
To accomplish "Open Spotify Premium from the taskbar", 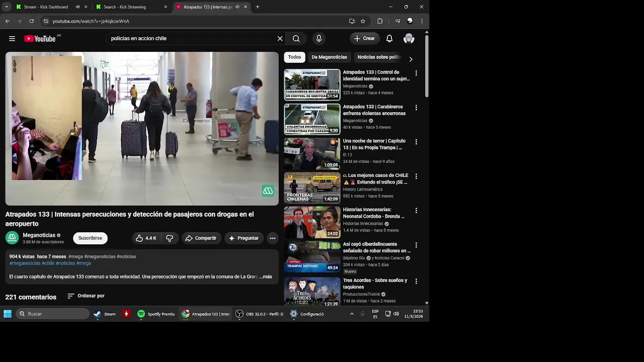I will pos(156,314).
